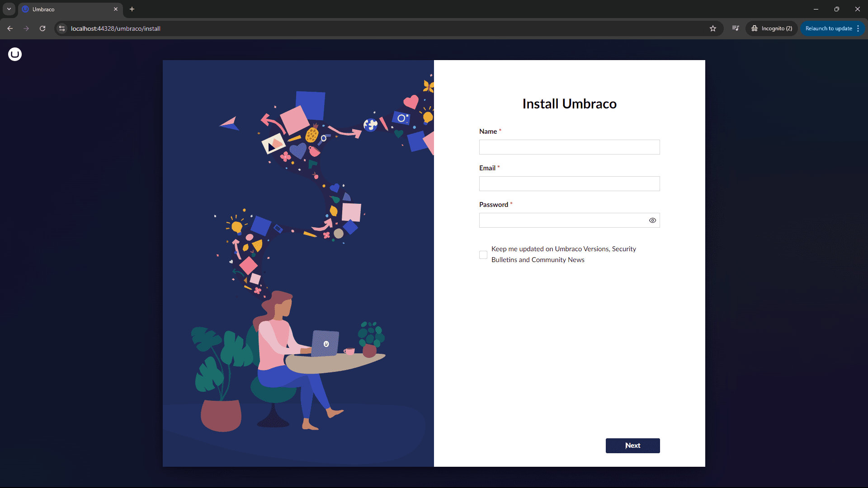
Task: Click the Umbraco logo icon
Action: 15,54
